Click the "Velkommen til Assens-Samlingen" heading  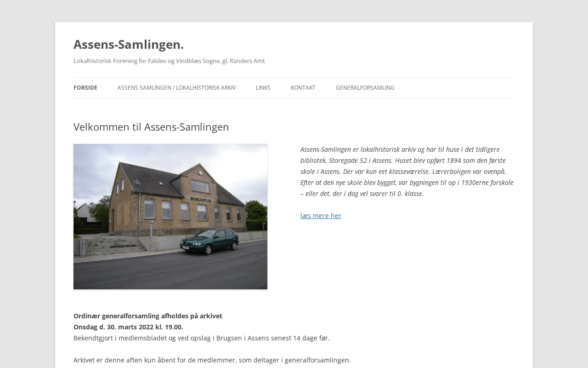point(151,127)
